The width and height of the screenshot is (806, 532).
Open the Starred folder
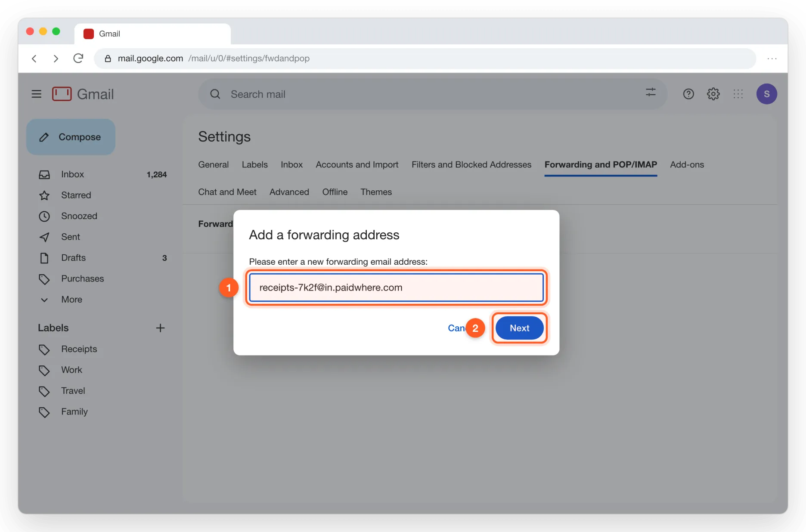pos(76,195)
